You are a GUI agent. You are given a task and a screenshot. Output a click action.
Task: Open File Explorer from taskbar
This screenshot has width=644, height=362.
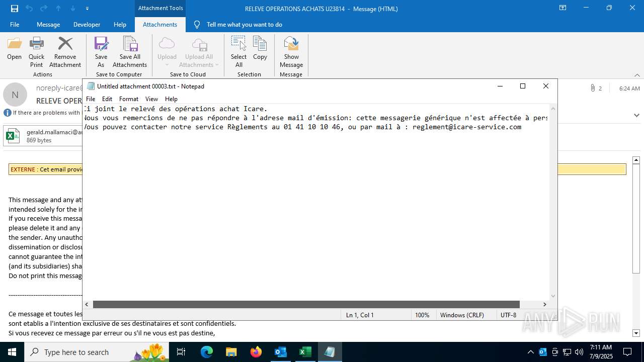click(x=231, y=352)
